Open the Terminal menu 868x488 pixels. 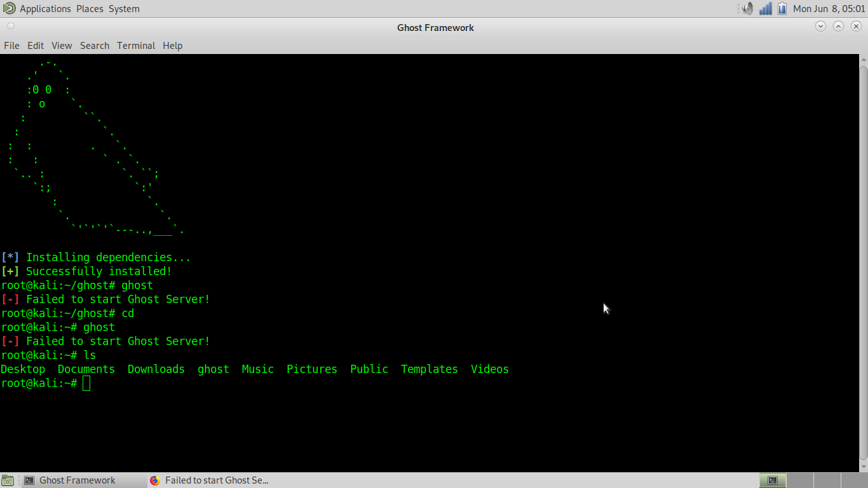point(135,45)
